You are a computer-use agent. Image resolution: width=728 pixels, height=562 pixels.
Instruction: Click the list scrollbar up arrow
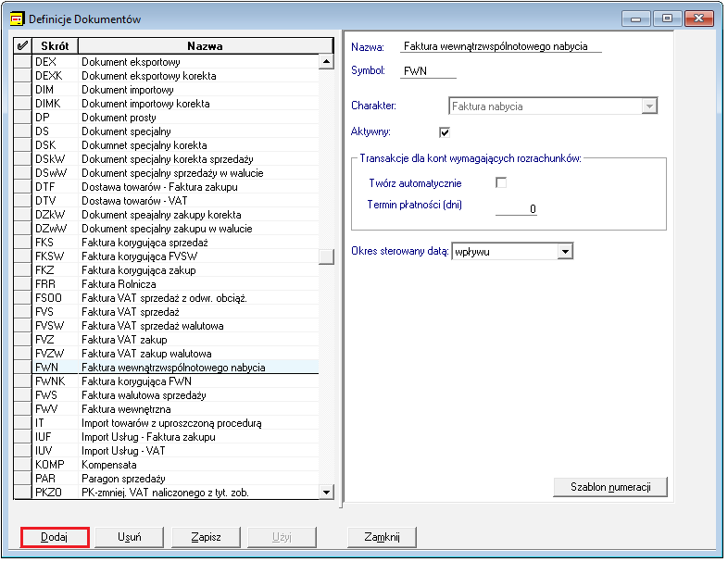click(x=326, y=62)
